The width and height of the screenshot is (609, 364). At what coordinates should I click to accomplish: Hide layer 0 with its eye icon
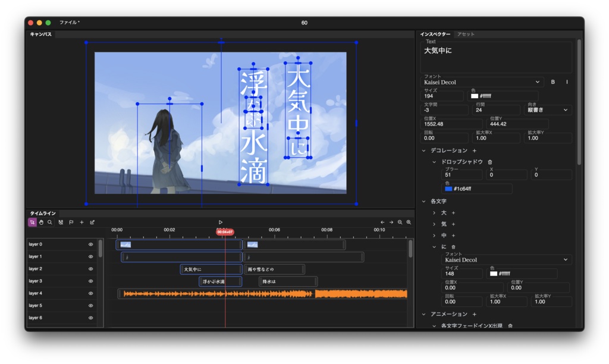91,244
